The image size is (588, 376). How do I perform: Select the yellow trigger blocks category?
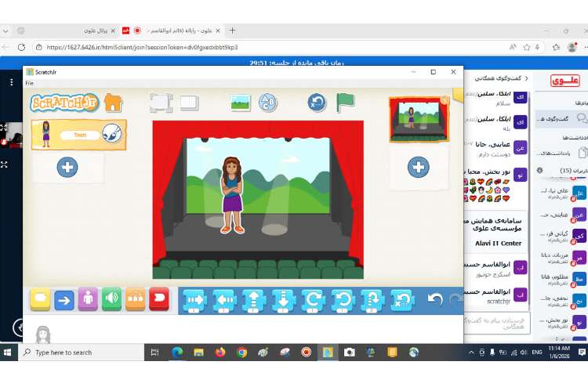[x=40, y=299]
